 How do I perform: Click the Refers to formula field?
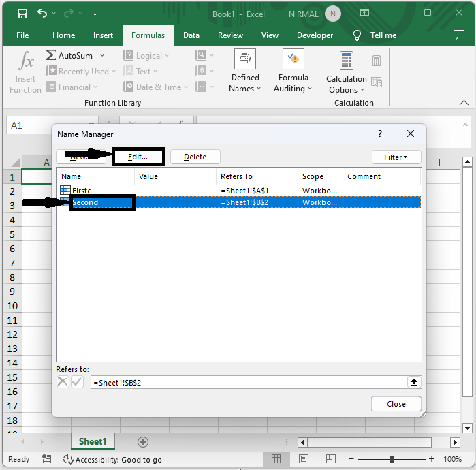coord(249,383)
